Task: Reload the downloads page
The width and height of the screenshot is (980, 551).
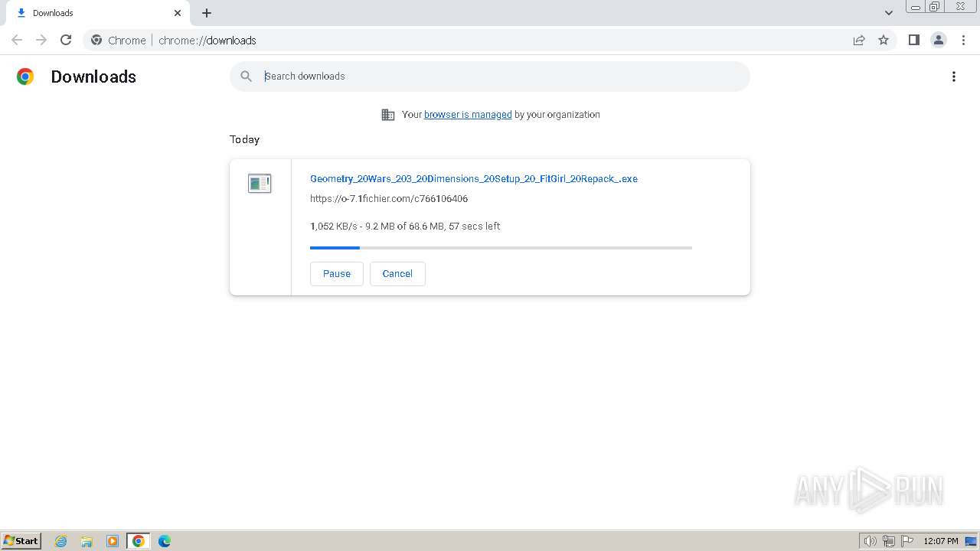Action: coord(66,40)
